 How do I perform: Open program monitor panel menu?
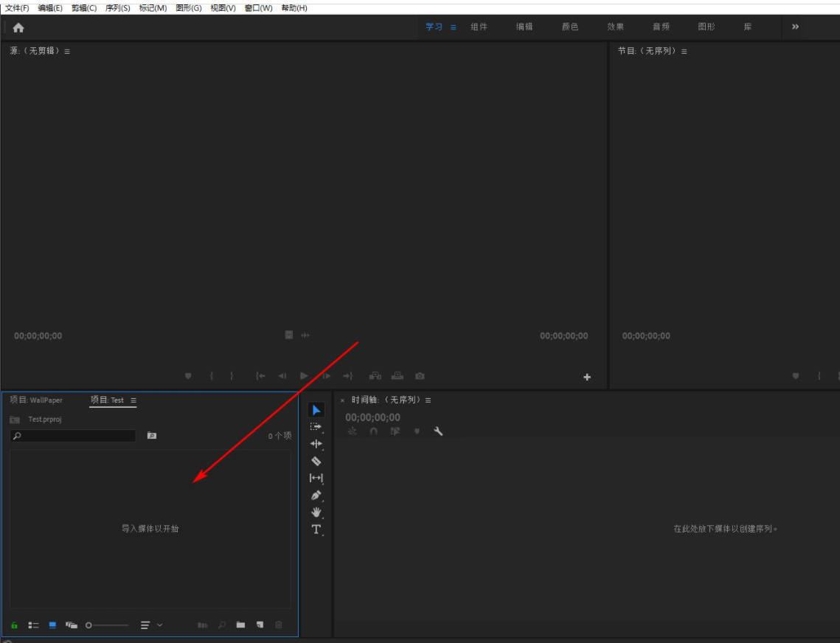tap(684, 52)
